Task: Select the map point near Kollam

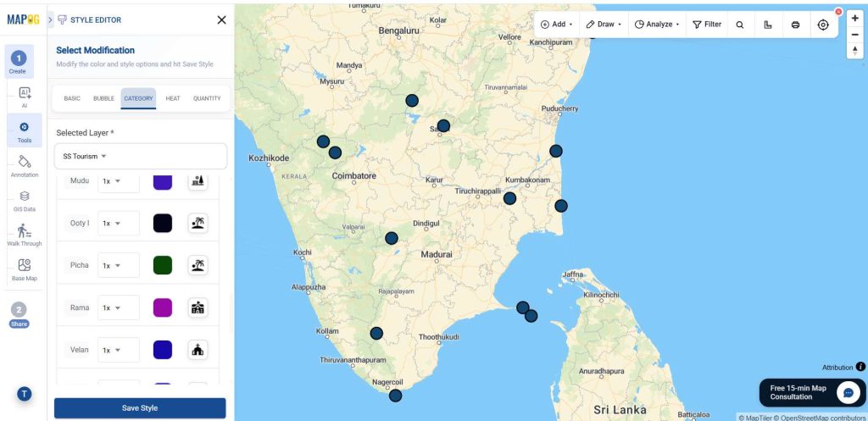Action: 376,333
